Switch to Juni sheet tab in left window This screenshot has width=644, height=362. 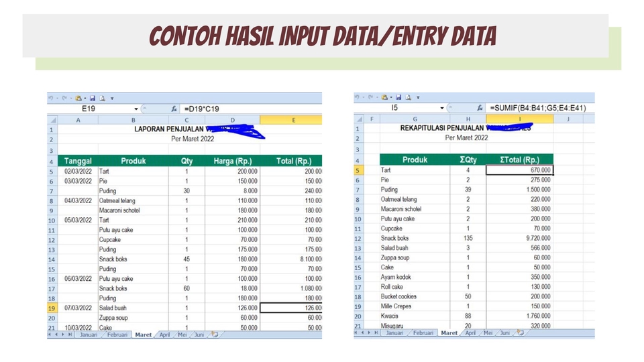[x=199, y=335]
